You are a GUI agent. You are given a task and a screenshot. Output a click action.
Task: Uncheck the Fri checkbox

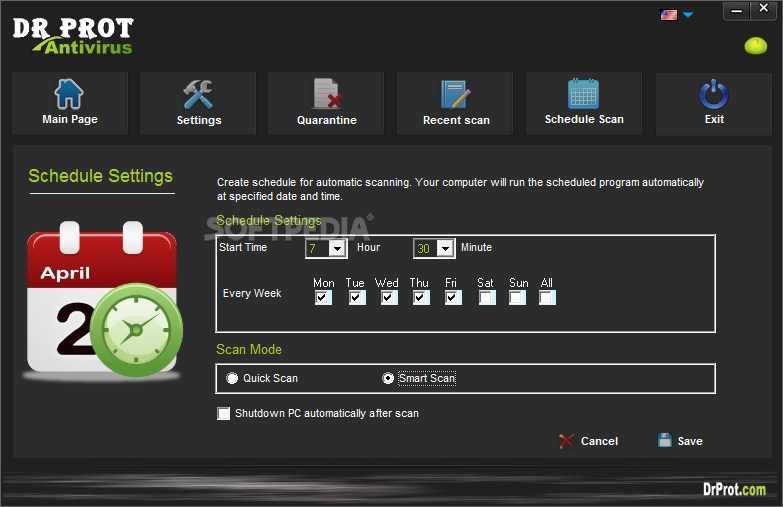(x=453, y=298)
